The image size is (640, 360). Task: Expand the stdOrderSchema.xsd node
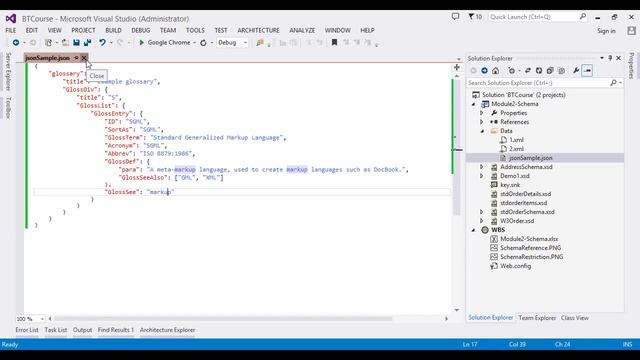482,212
